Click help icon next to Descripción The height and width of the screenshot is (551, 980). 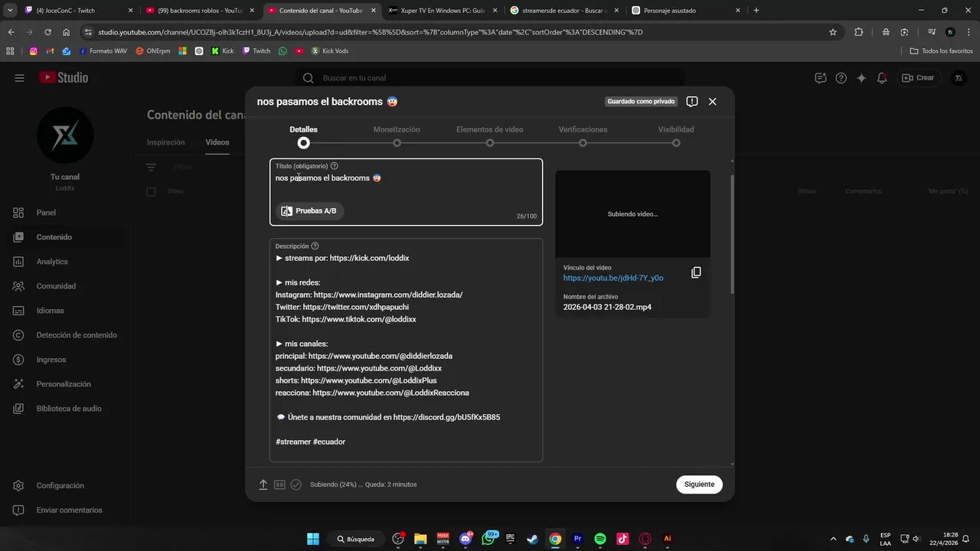point(315,246)
